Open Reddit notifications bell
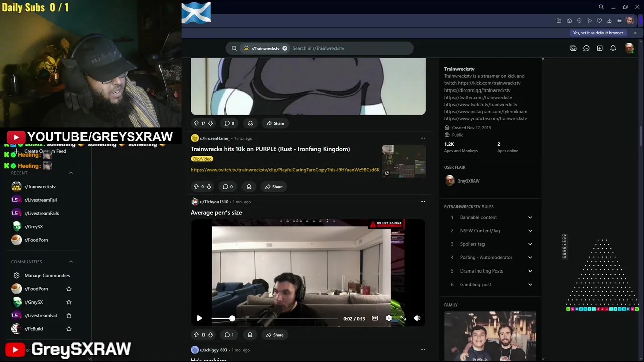 coord(613,48)
